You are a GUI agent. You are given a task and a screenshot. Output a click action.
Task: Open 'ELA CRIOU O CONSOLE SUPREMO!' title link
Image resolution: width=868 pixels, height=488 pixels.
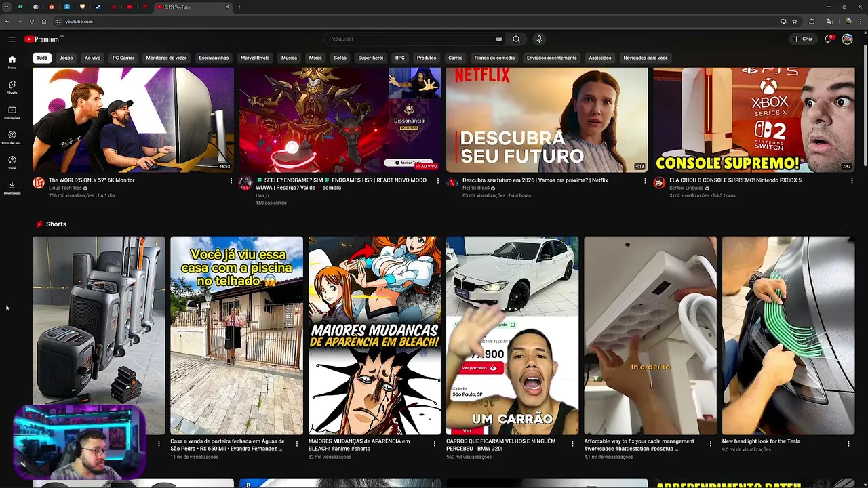pos(735,180)
